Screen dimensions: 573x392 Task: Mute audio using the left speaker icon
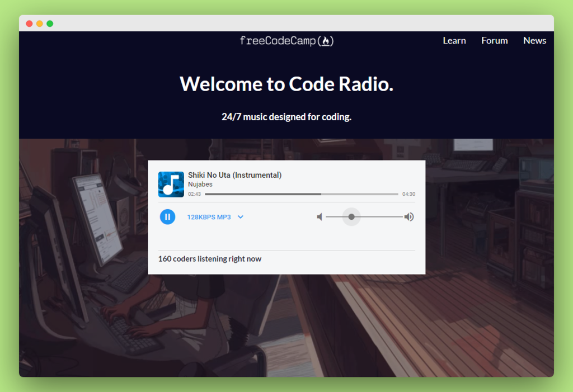tap(320, 217)
